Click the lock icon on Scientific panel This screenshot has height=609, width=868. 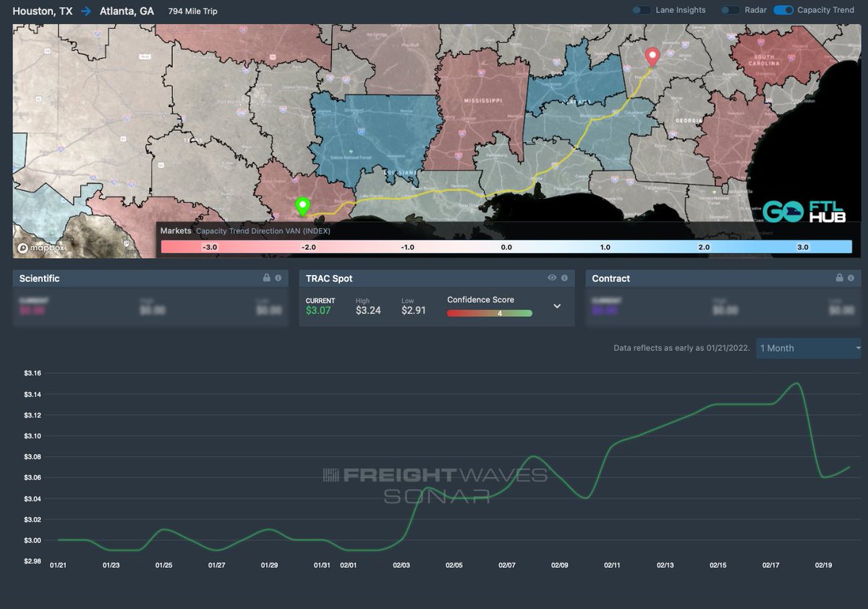[x=266, y=278]
